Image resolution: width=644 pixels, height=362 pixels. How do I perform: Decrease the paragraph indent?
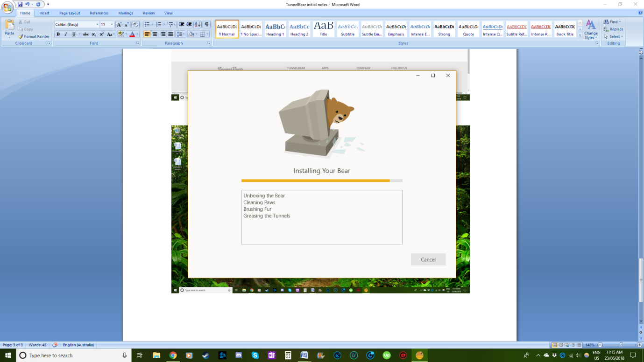181,25
